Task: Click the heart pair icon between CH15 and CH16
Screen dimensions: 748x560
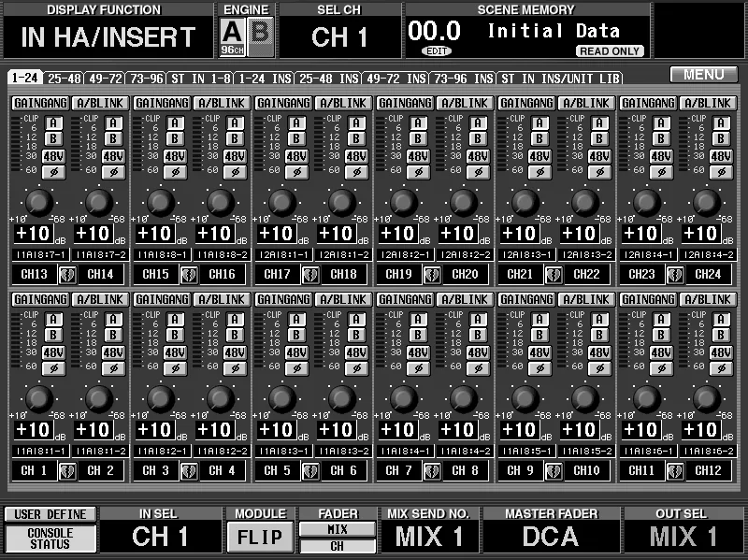Action: coord(189,275)
